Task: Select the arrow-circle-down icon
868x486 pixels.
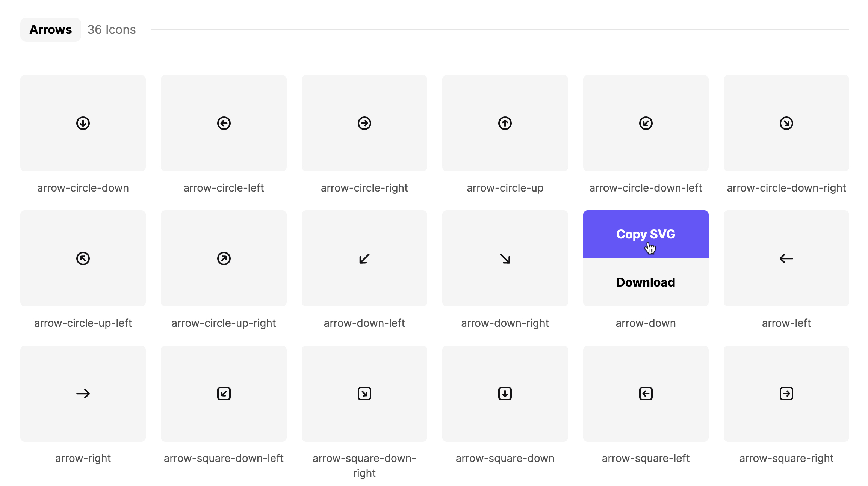Action: point(83,123)
